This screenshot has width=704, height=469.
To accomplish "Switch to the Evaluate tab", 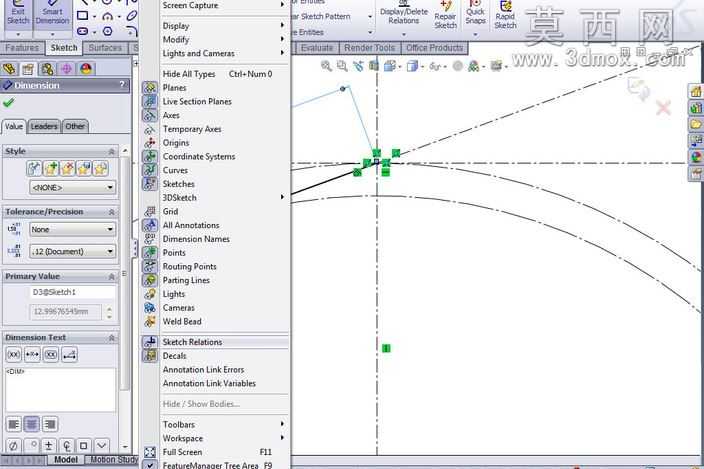I will click(317, 48).
